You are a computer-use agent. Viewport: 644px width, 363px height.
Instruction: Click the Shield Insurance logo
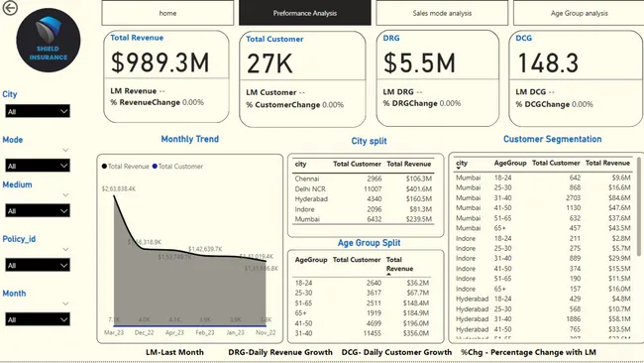(x=49, y=41)
